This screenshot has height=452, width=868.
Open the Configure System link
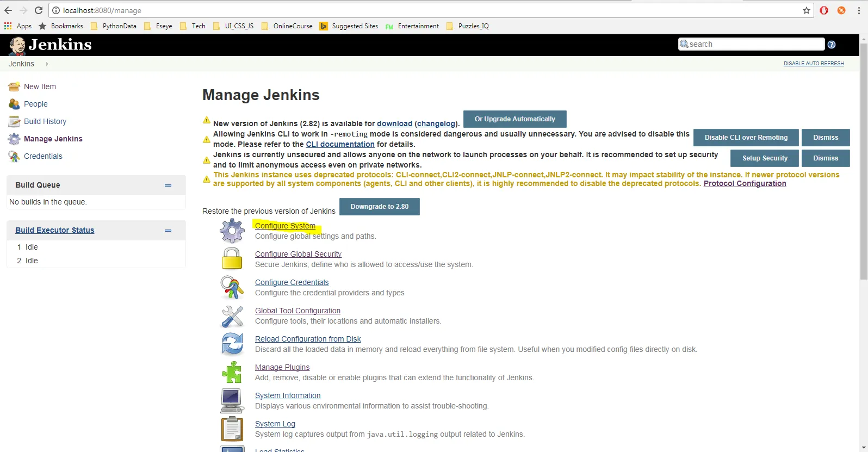click(x=285, y=226)
